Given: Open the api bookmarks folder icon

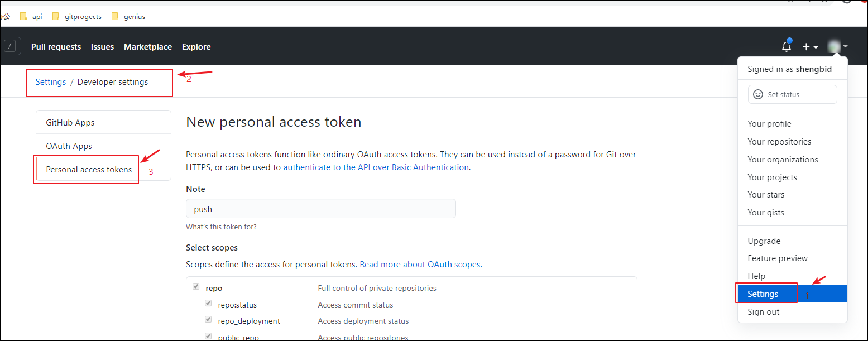Looking at the screenshot, I should tap(23, 16).
